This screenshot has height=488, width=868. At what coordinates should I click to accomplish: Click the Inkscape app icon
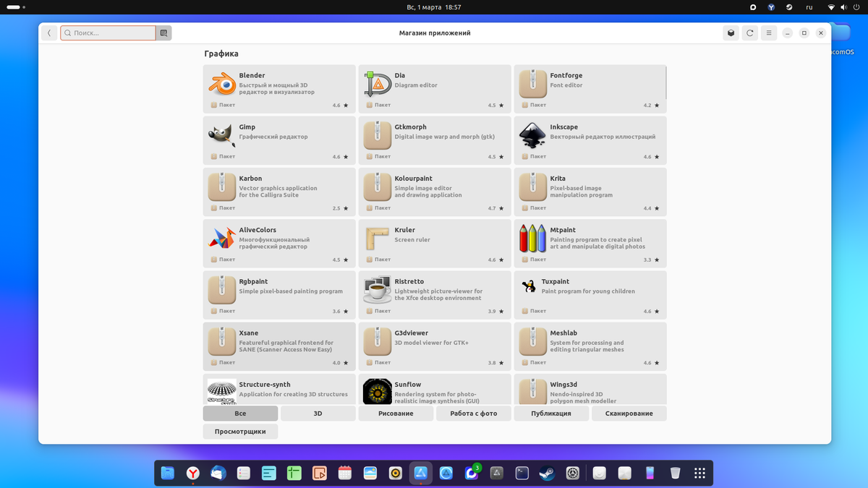533,136
